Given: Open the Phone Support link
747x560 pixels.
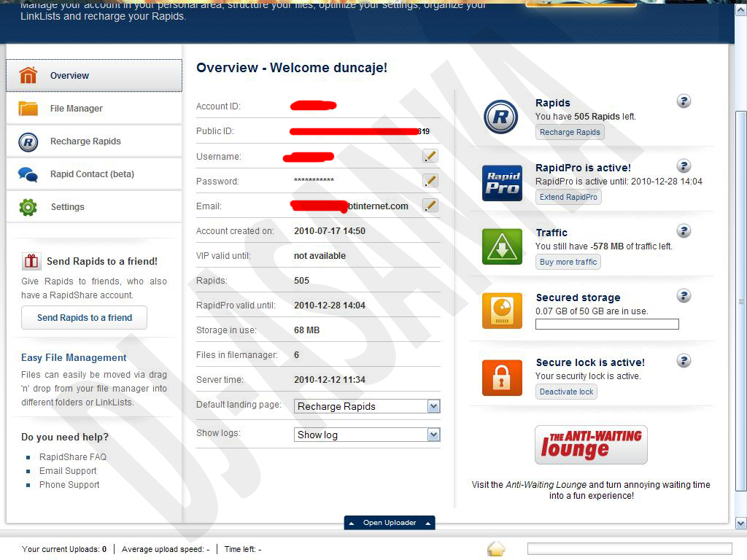Looking at the screenshot, I should pos(69,484).
